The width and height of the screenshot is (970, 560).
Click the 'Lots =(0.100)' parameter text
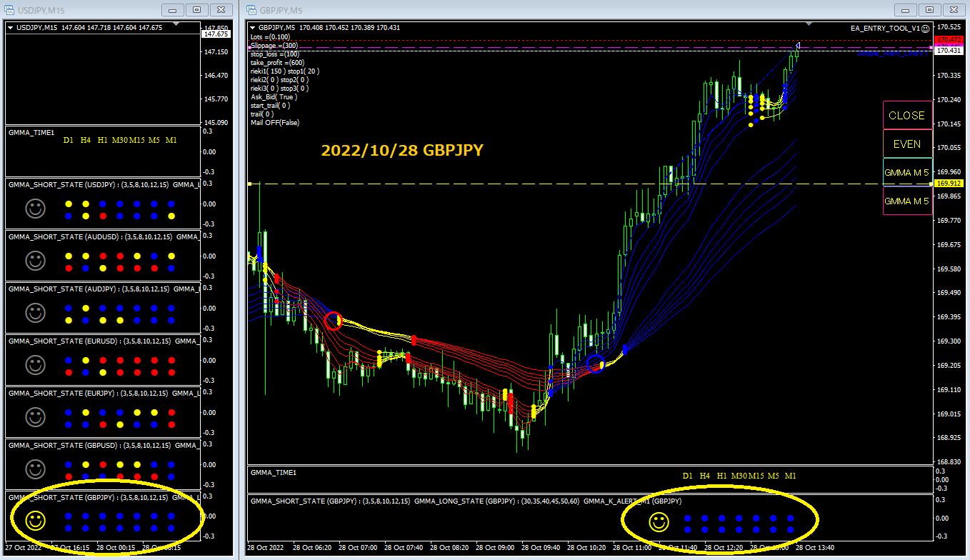coord(271,36)
